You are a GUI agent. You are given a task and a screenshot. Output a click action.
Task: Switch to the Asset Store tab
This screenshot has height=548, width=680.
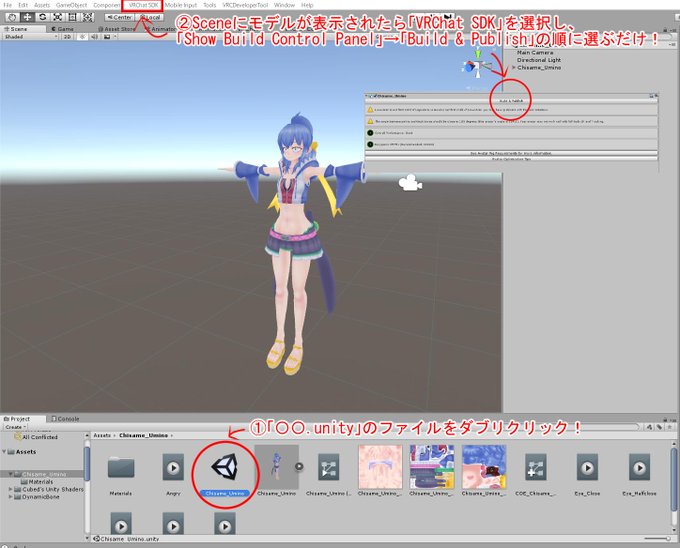[x=117, y=29]
